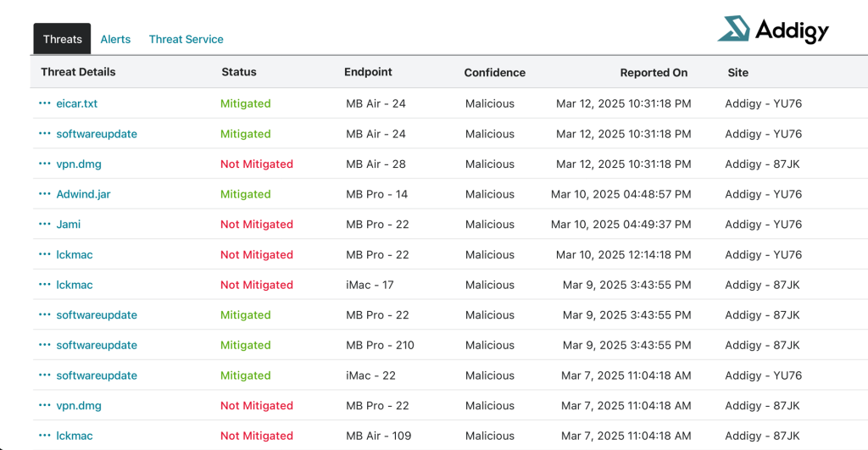Screen dimensions: 868x450
Task: Sort by the Confidence column header
Action: [x=494, y=73]
